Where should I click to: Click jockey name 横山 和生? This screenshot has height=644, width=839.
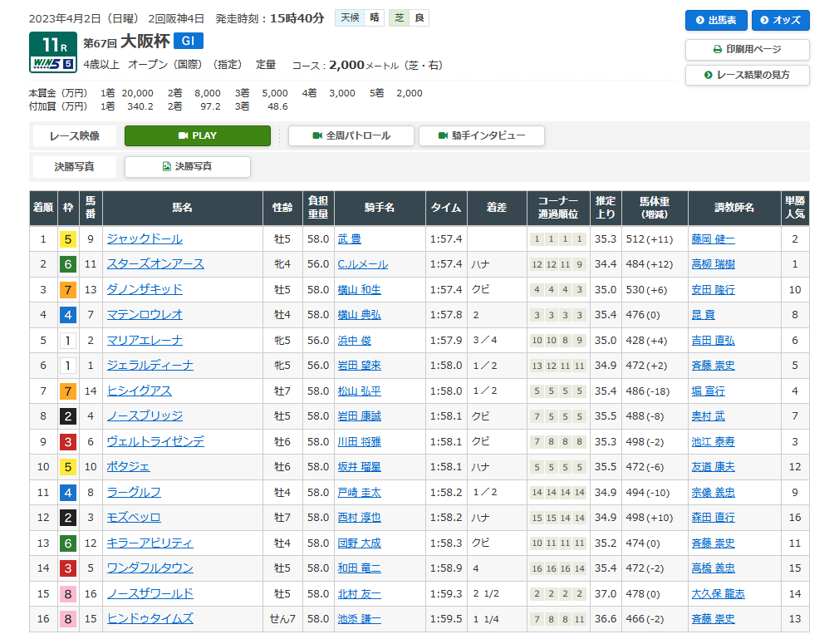(x=359, y=290)
